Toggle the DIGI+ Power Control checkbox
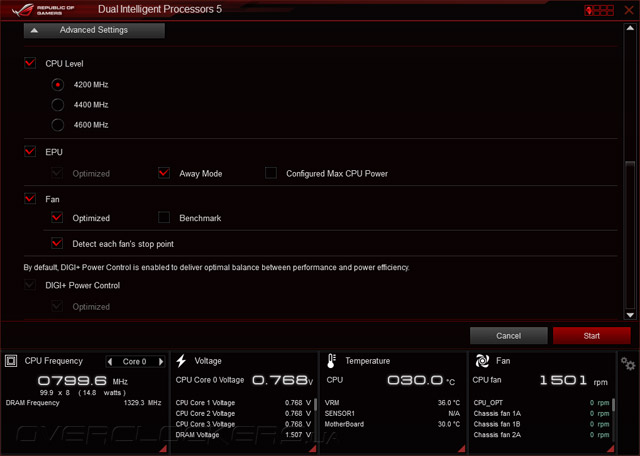 tap(30, 285)
